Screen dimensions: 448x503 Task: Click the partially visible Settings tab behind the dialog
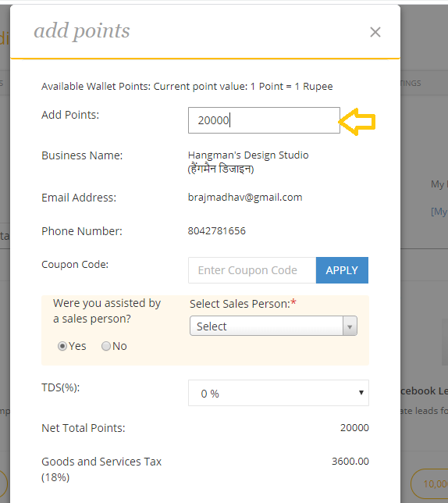click(x=411, y=83)
